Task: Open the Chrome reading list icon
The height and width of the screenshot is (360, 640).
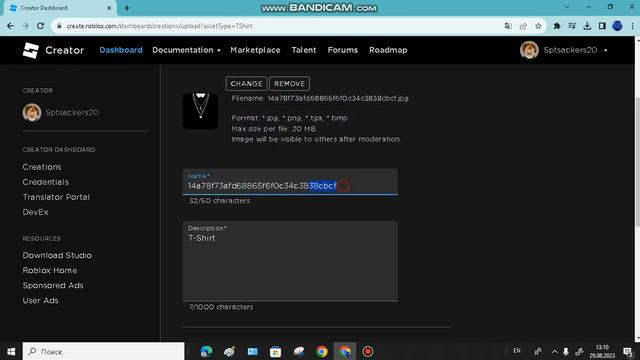Action: coord(572,26)
